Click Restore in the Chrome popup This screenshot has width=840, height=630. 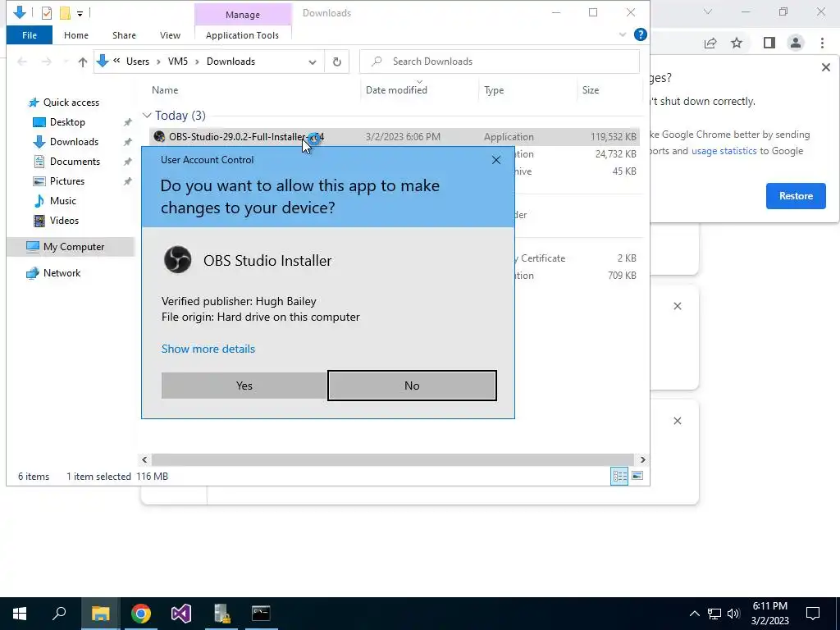click(796, 196)
